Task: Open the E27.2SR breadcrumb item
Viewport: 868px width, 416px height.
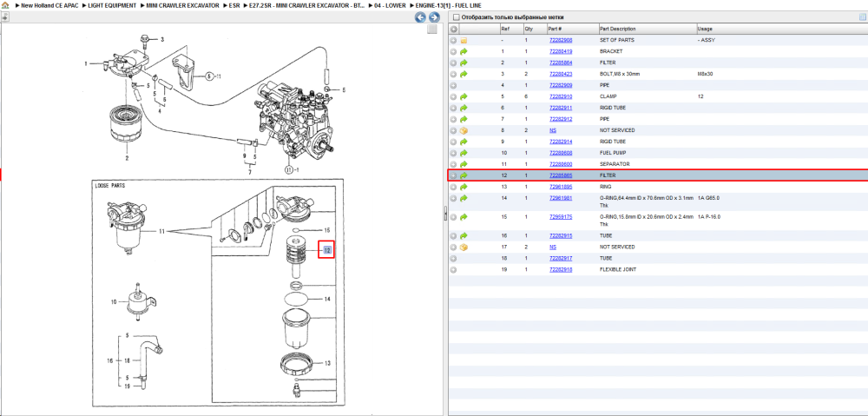Action: pyautogui.click(x=307, y=5)
